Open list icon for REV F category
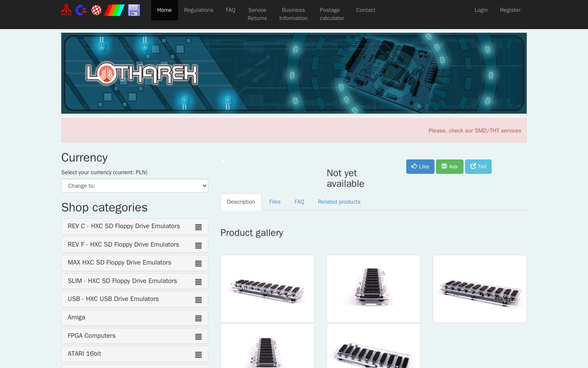Screen dimensions: 588x368 (198, 245)
